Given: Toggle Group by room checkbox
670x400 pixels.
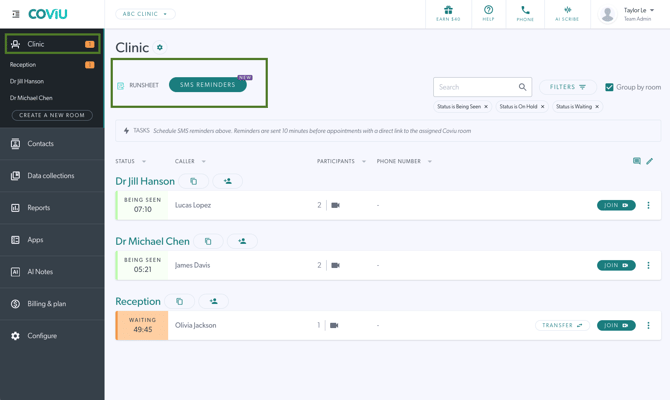Looking at the screenshot, I should point(609,87).
